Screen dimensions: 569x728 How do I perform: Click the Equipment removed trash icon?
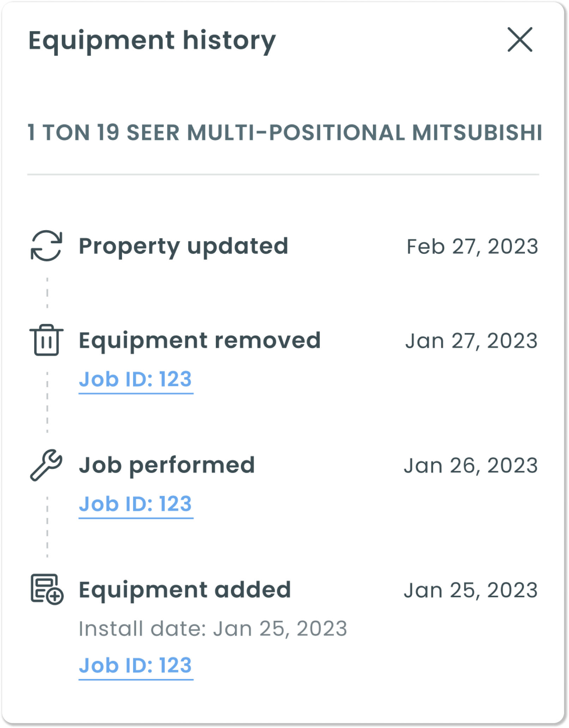tap(47, 340)
